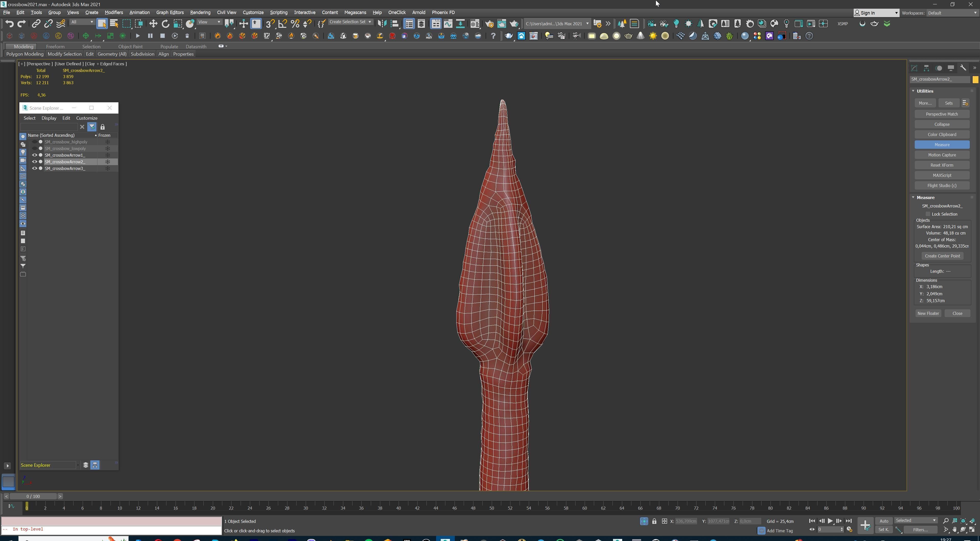Image resolution: width=980 pixels, height=541 pixels.
Task: Click the Reset XForm button
Action: pos(941,165)
